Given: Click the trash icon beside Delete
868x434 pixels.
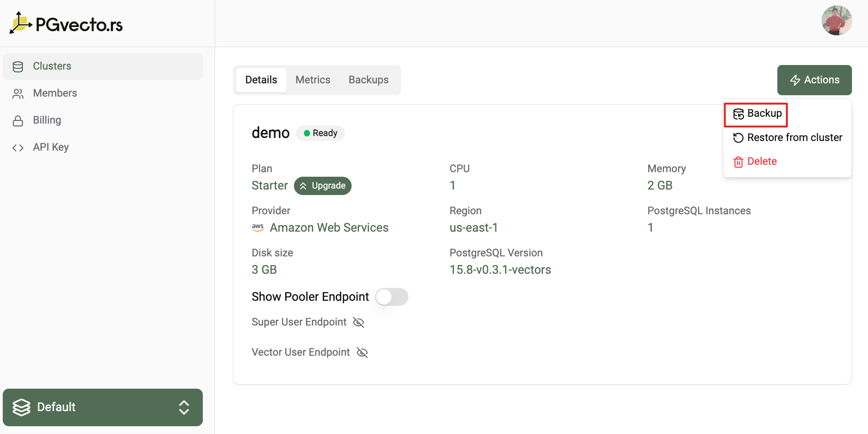Looking at the screenshot, I should point(738,162).
